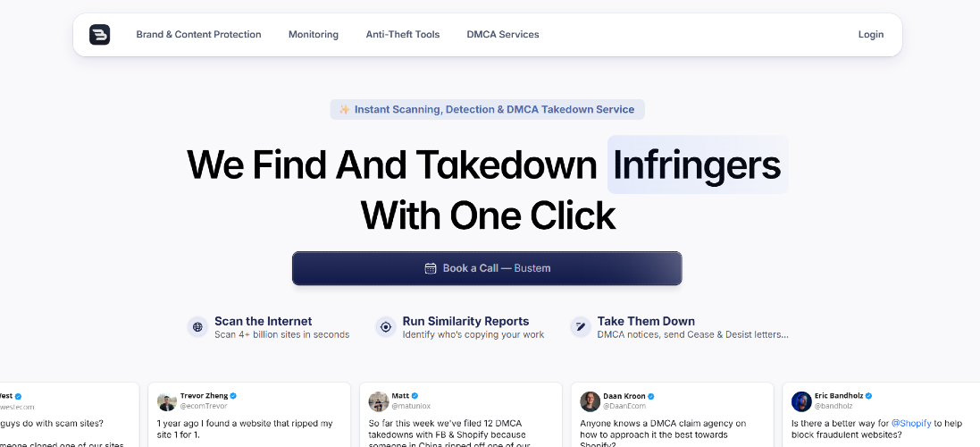980x447 pixels.
Task: Click the Run Similarity Reports heading
Action: (465, 321)
